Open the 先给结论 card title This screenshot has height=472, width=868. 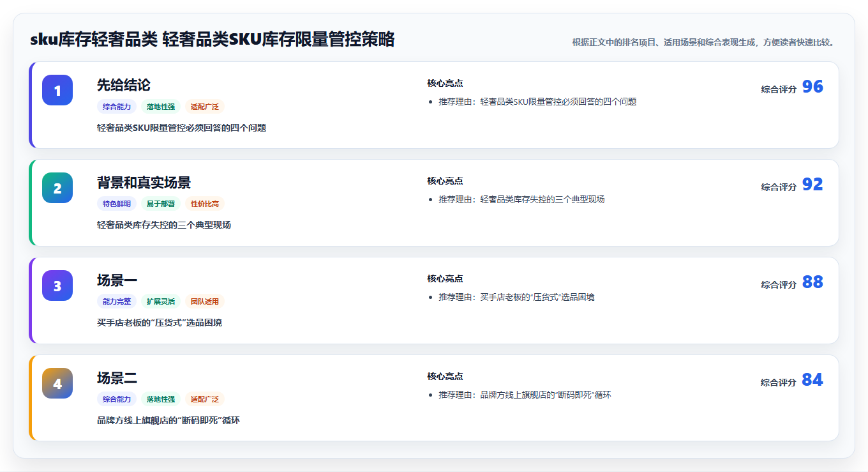point(124,85)
